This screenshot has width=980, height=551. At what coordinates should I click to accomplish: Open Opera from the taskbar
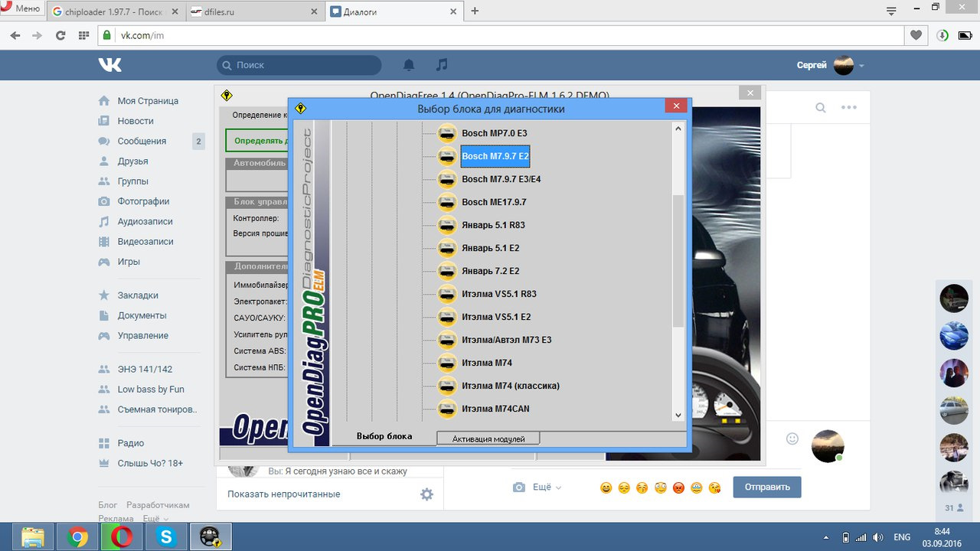pos(121,536)
